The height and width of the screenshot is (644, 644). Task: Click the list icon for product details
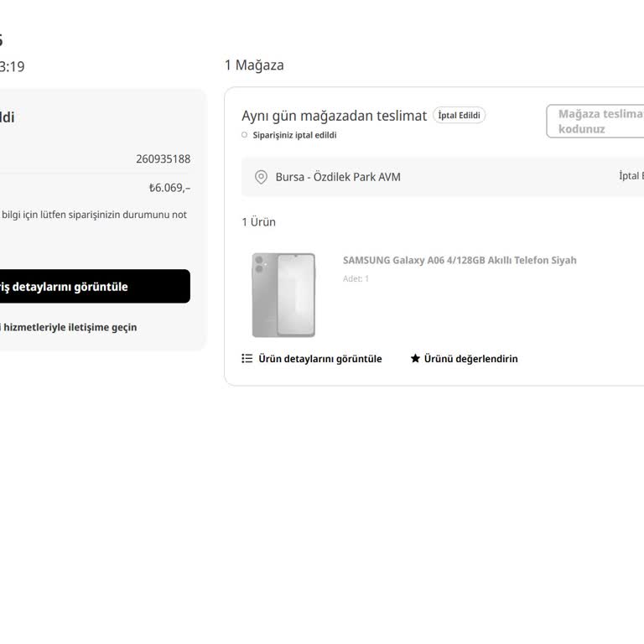(247, 359)
